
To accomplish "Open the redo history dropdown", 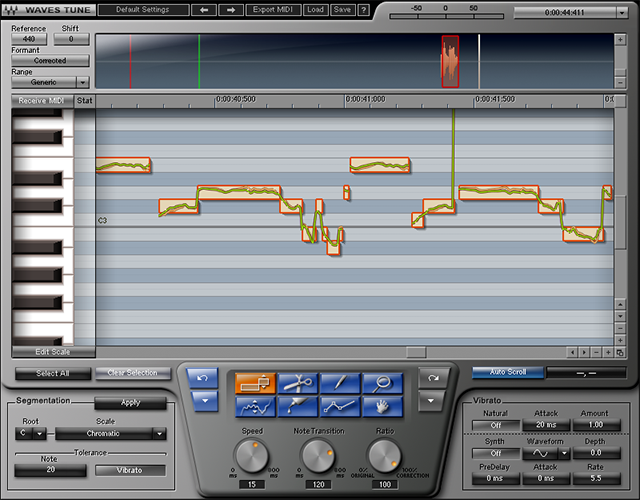I will [x=431, y=401].
